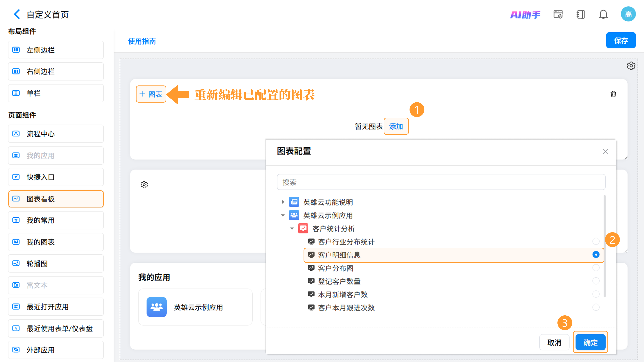644x362 pixels.
Task: Click the 英雄云示例应用 icon in the tree
Action: click(294, 215)
